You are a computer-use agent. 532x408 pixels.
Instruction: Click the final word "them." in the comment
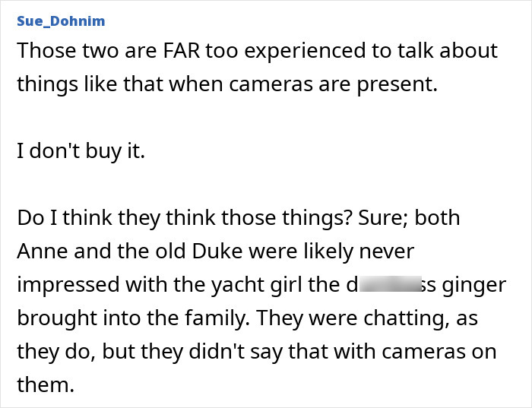(45, 384)
